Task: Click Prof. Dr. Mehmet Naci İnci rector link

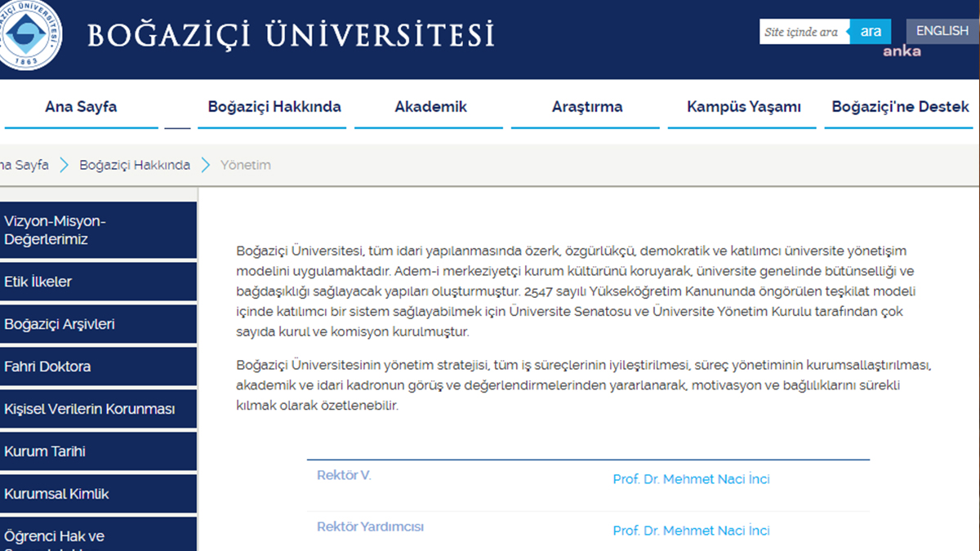Action: click(x=691, y=479)
